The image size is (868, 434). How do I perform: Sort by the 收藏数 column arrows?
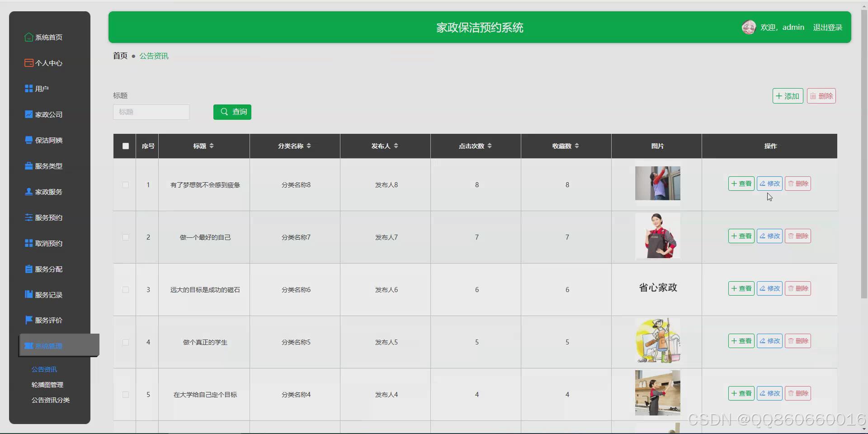coord(577,146)
